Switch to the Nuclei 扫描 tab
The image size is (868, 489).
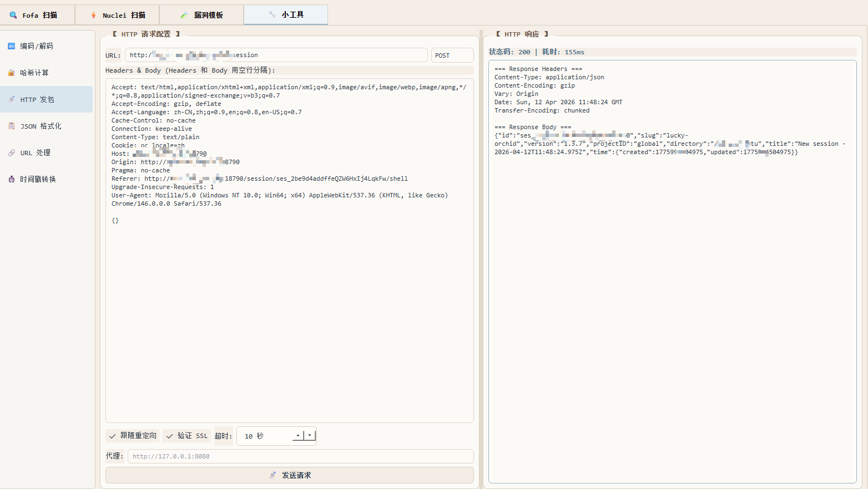tap(118, 15)
